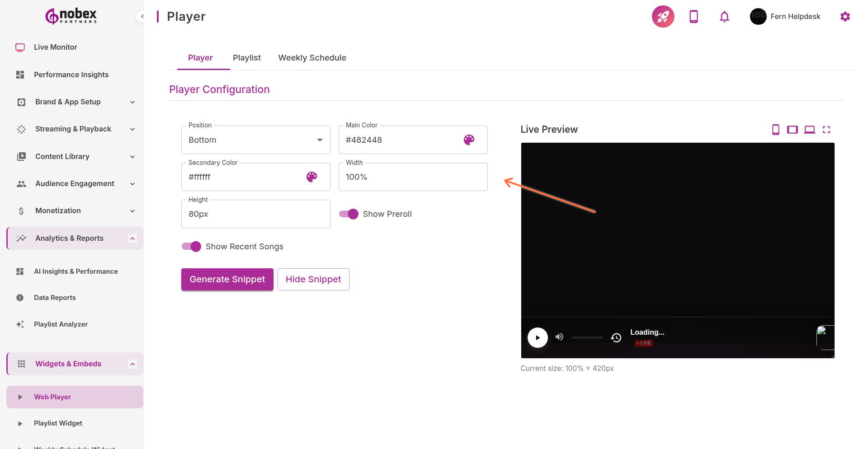Switch Live Preview to mobile phone view

[x=776, y=129]
